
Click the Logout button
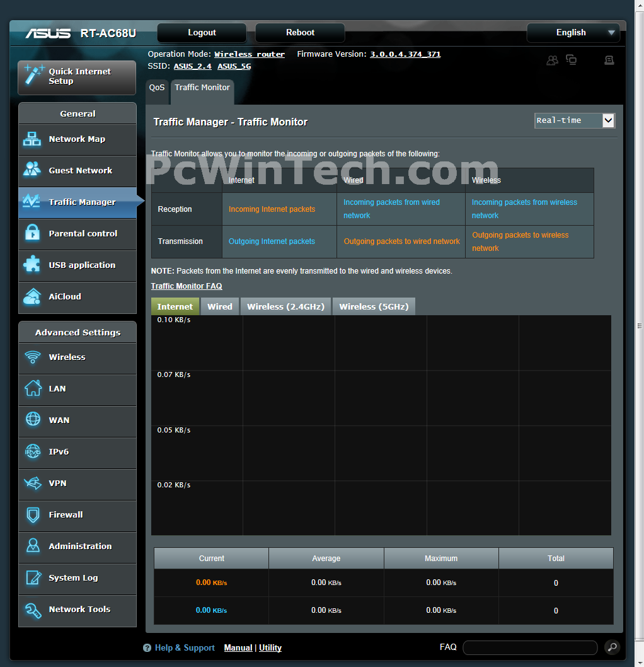point(202,33)
